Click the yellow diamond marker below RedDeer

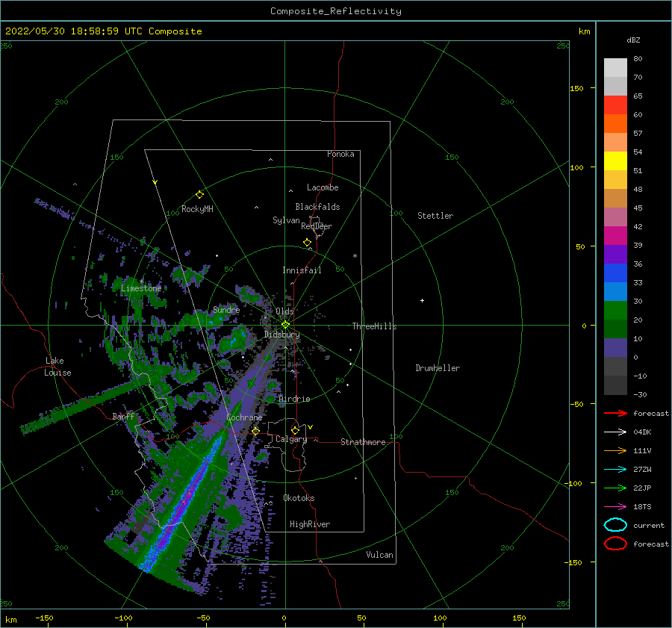coord(308,243)
